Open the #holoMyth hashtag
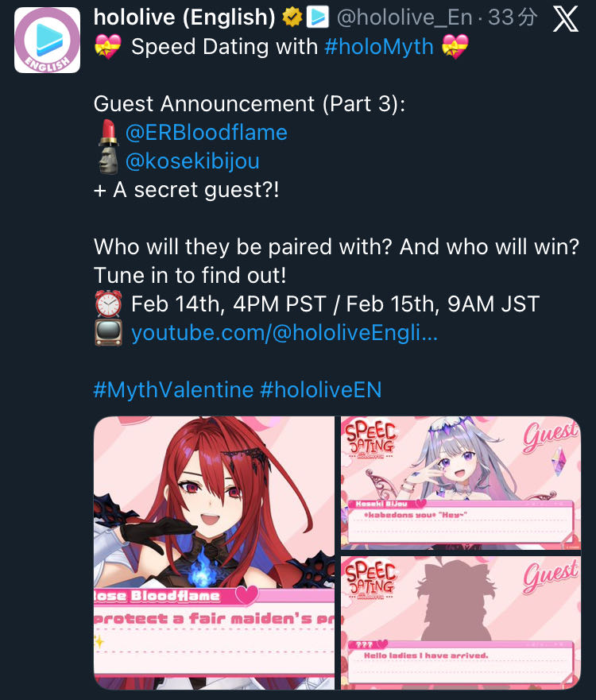 [x=379, y=46]
